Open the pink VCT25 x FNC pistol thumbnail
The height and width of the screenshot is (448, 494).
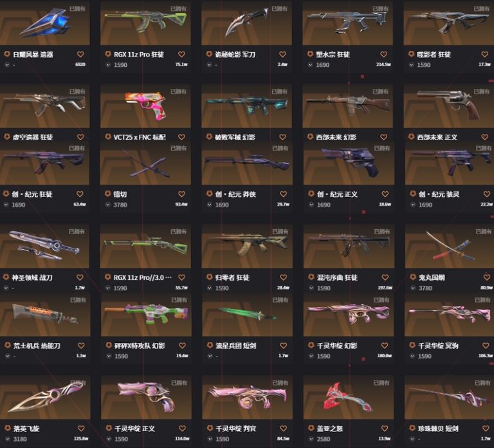click(145, 106)
